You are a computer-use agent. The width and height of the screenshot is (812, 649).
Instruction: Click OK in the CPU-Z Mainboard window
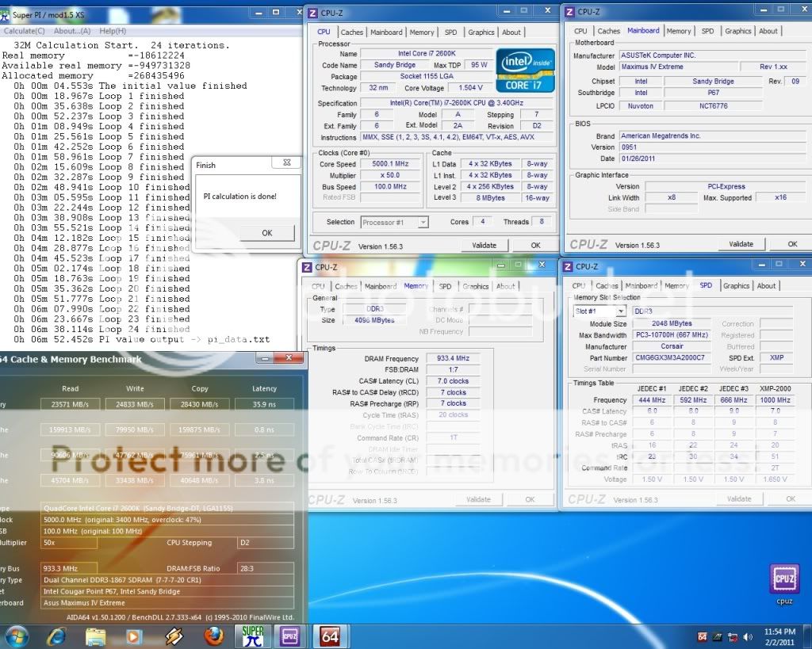792,244
